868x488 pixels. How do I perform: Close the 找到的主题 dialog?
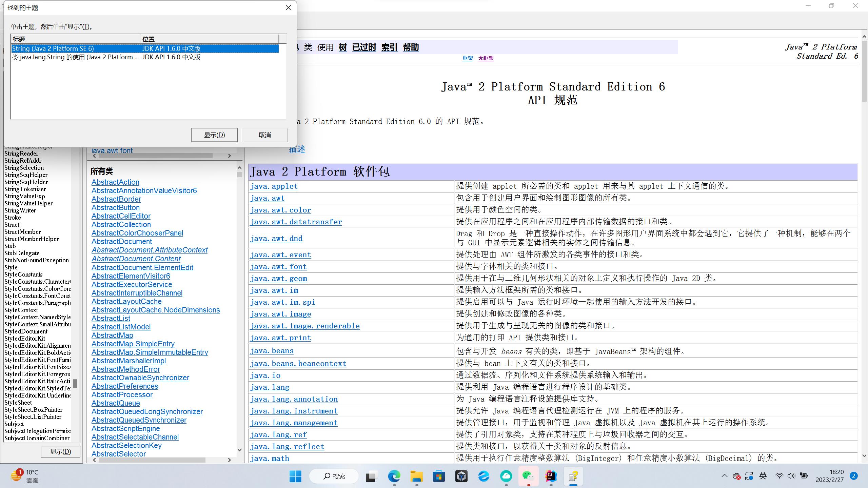point(288,7)
